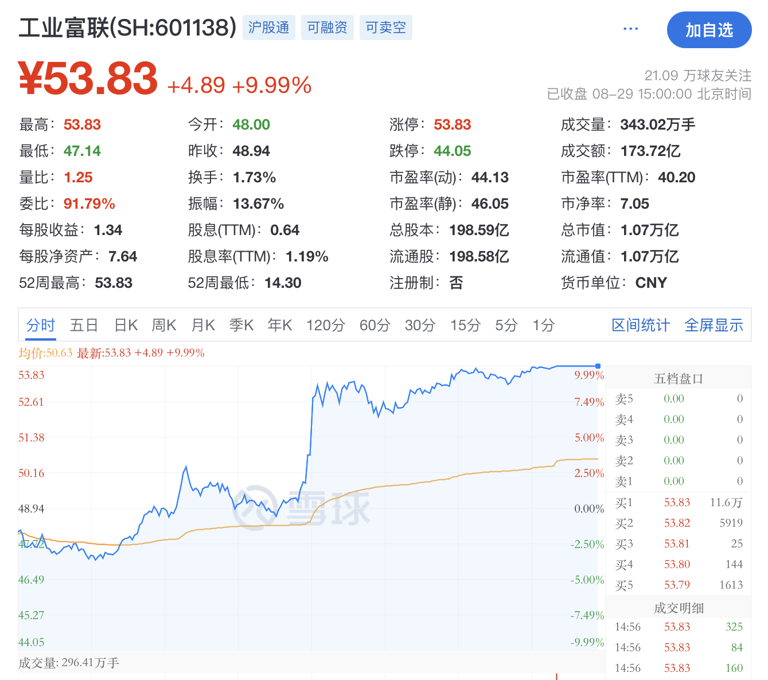Screen dimensions: 768x680
Task: Click the 可卖空 tag
Action: click(386, 27)
